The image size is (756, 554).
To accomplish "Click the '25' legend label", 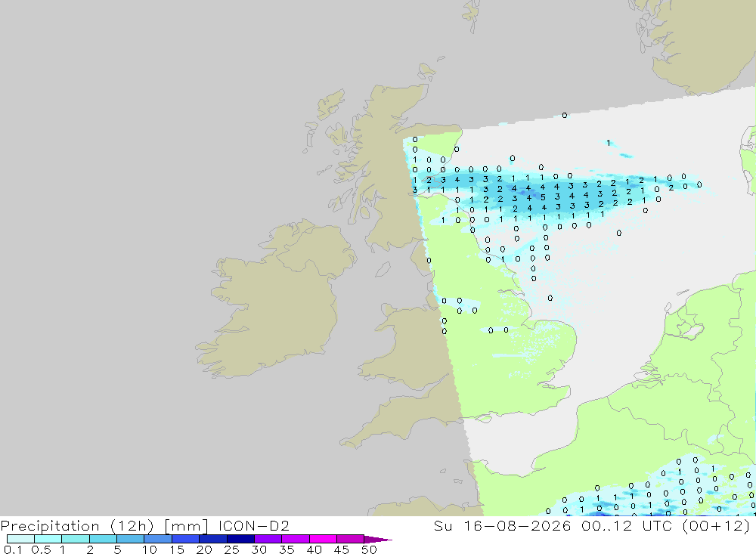I will point(231,549).
